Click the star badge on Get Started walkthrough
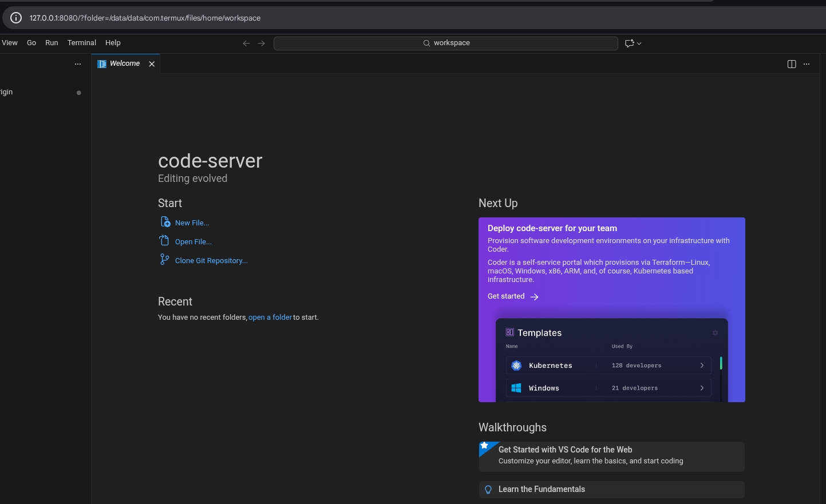The image size is (826, 504). [484, 446]
